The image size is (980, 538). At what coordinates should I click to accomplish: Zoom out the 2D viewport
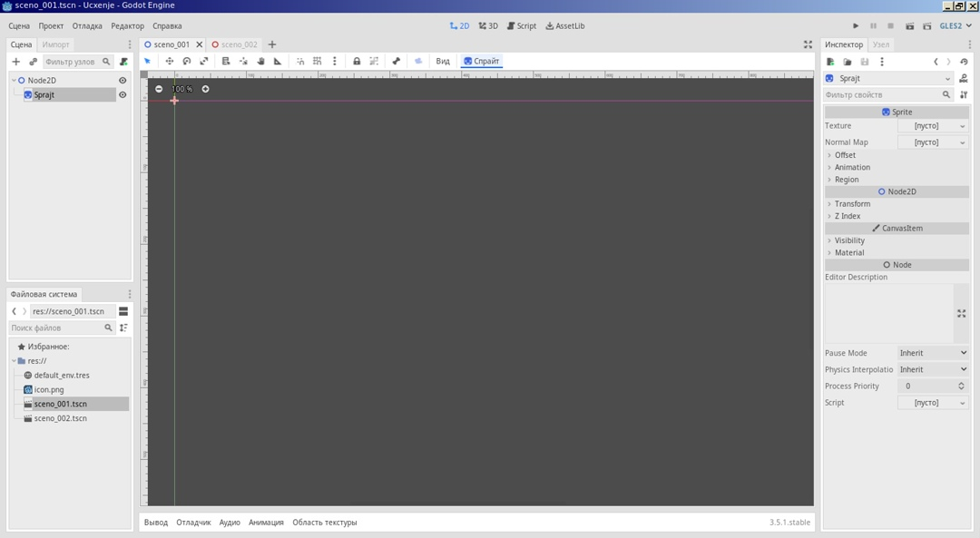tap(159, 89)
